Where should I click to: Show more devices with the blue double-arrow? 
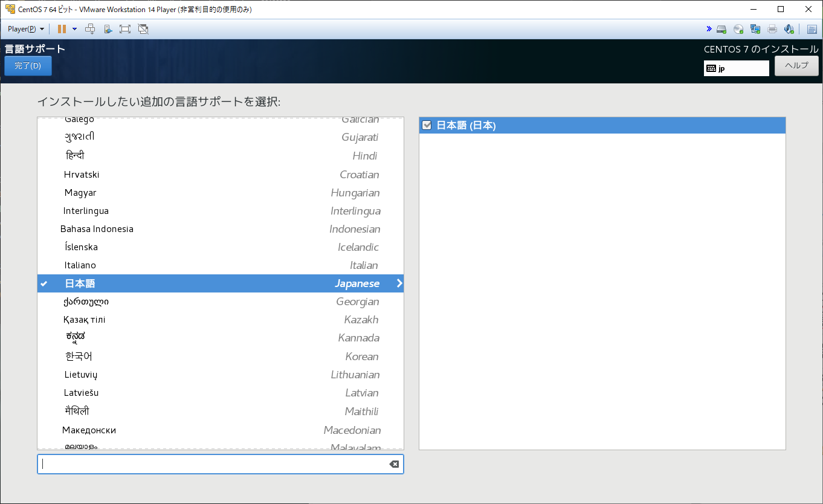709,29
